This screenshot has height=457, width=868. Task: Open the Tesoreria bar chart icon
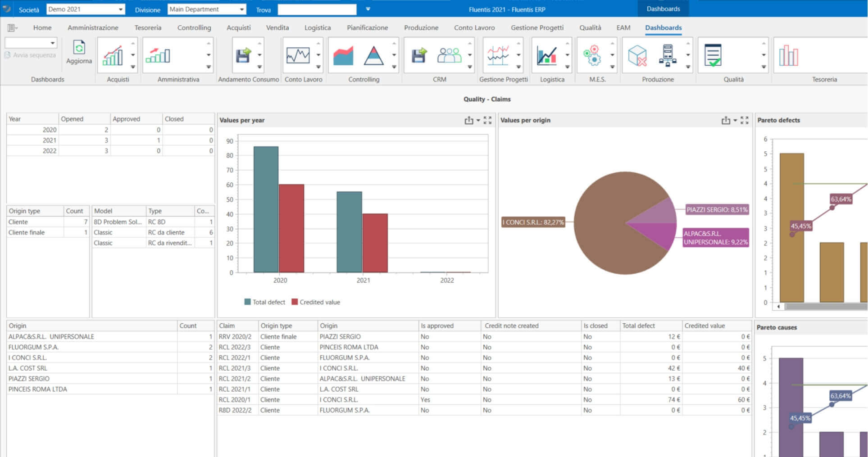[x=788, y=55]
